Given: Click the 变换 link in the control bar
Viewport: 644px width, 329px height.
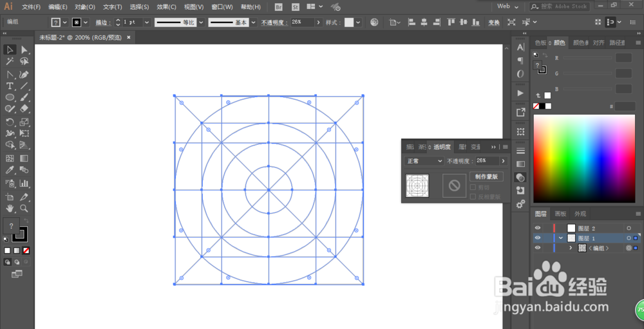Looking at the screenshot, I should click(494, 23).
